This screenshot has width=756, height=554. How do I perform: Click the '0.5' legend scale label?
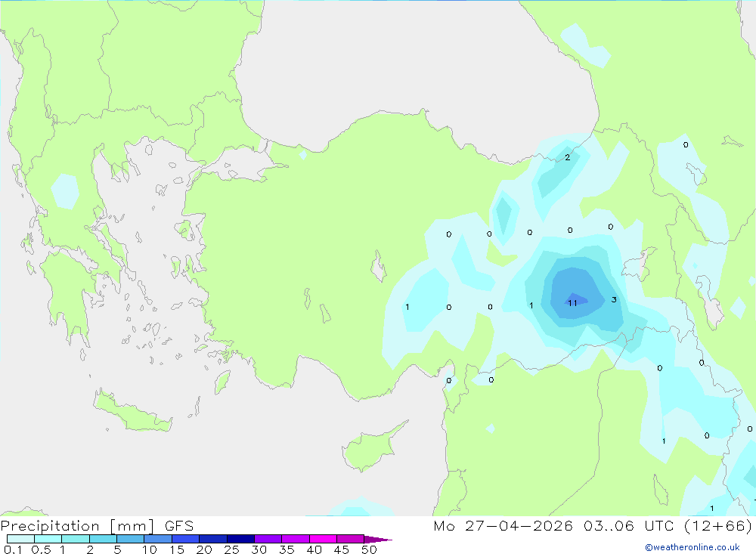coord(41,549)
